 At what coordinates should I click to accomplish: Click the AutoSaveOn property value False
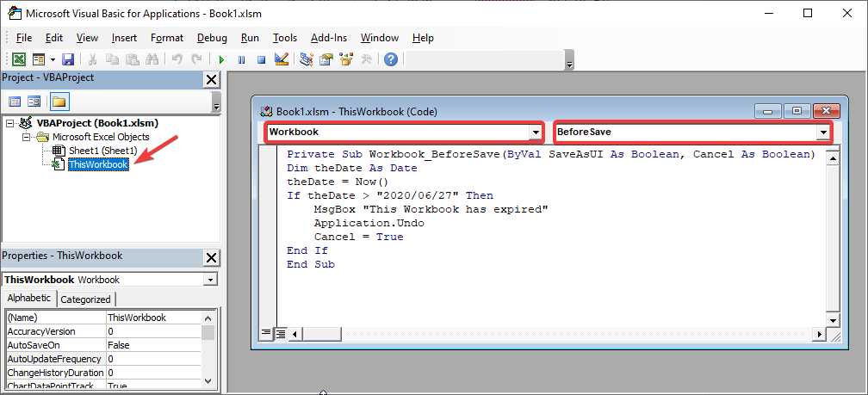click(153, 345)
